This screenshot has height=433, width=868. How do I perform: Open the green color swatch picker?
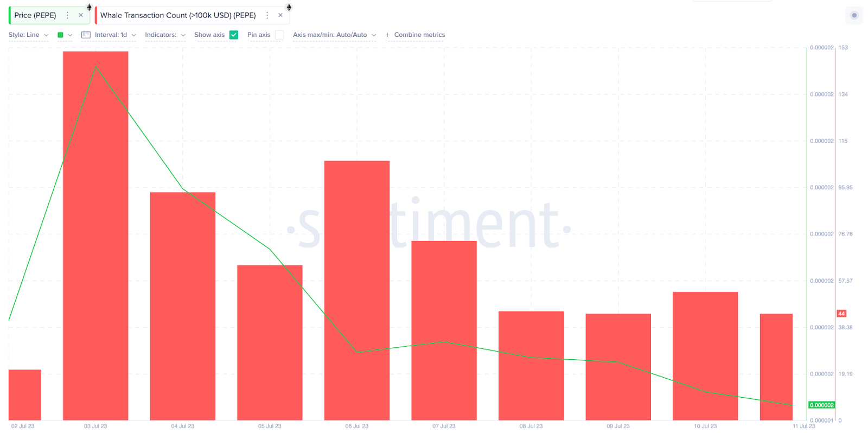pyautogui.click(x=65, y=35)
